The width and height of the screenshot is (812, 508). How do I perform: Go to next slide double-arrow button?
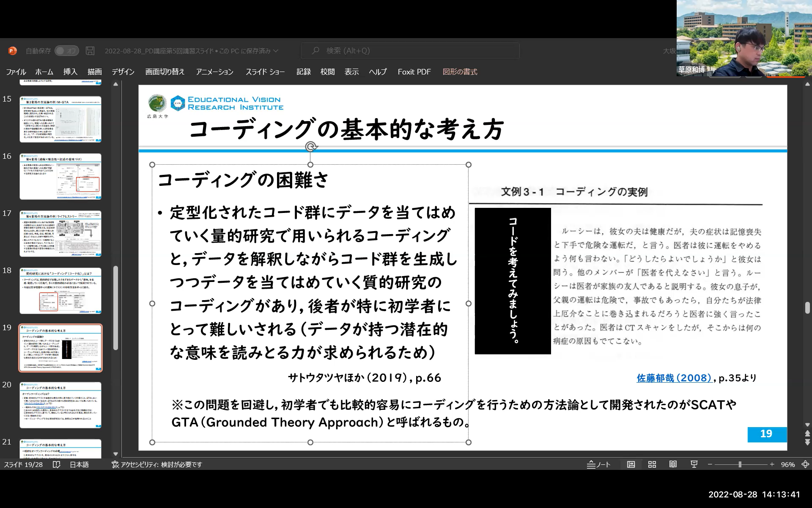[x=807, y=442]
